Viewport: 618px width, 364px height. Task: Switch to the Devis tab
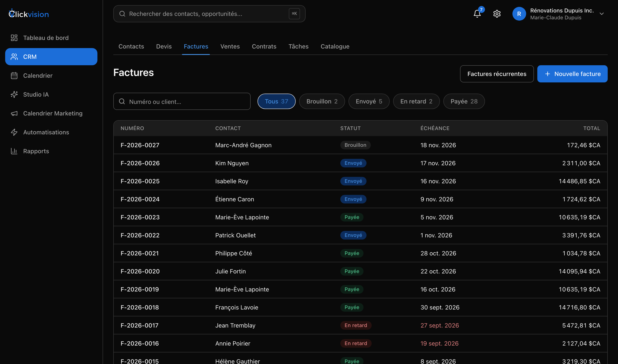click(x=164, y=46)
